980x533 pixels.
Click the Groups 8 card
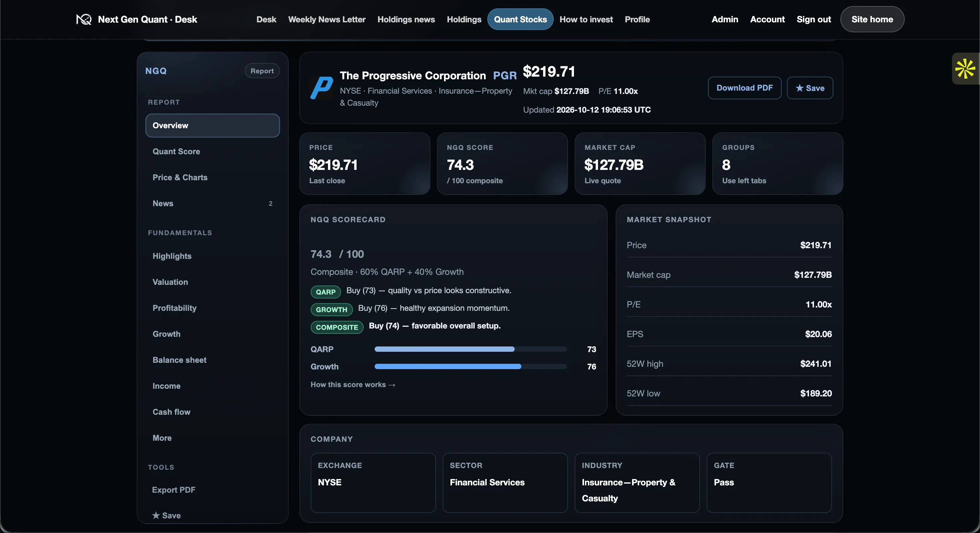coord(777,164)
